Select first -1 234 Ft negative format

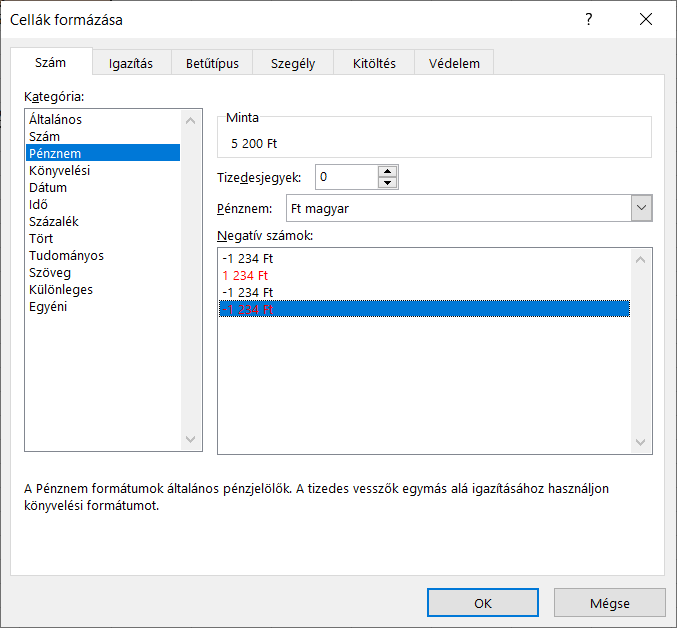coord(250,258)
